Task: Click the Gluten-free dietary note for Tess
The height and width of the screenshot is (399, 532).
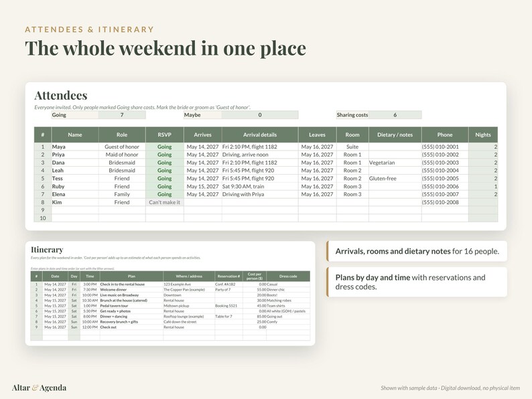Action: (395, 178)
